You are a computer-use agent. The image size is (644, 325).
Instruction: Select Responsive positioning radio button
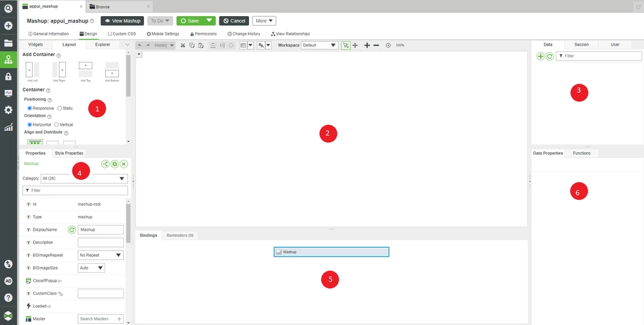pos(30,108)
